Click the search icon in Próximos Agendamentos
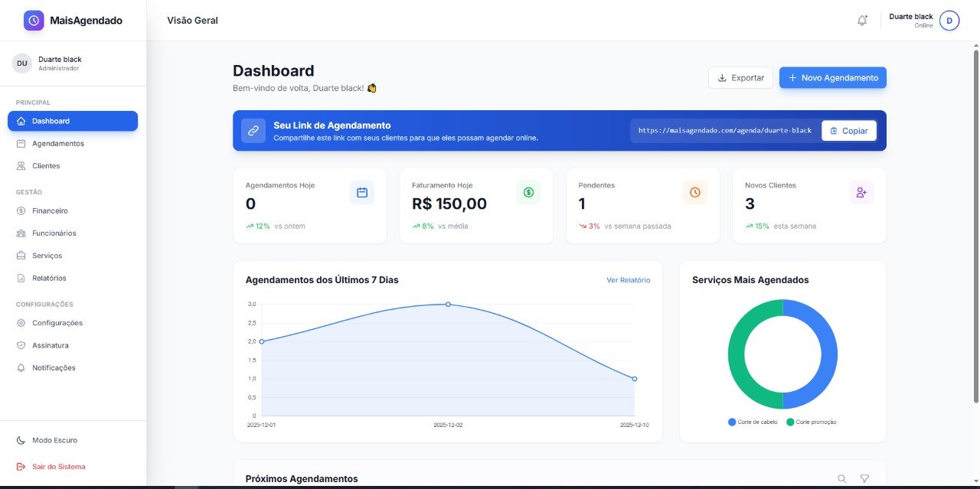The width and height of the screenshot is (980, 489). (842, 478)
